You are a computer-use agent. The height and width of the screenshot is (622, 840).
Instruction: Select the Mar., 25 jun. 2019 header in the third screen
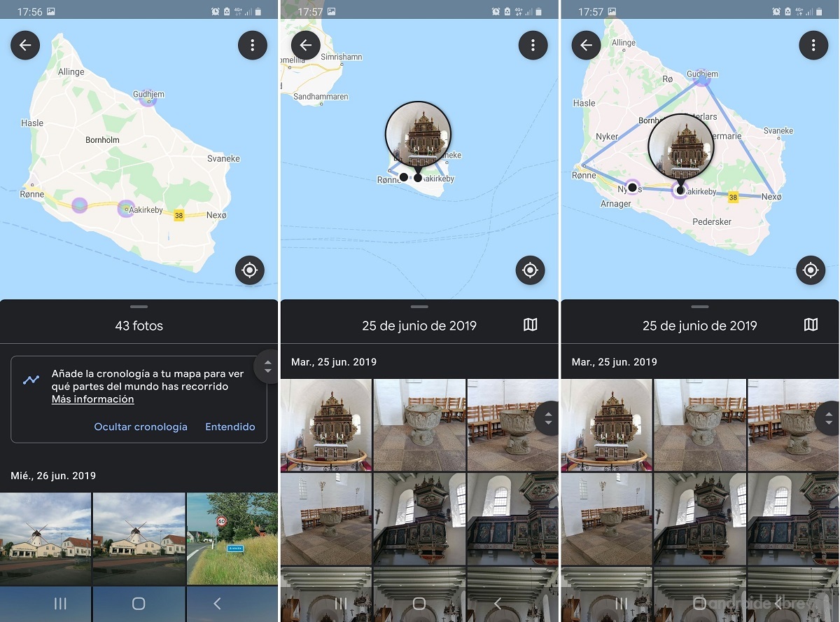(615, 362)
